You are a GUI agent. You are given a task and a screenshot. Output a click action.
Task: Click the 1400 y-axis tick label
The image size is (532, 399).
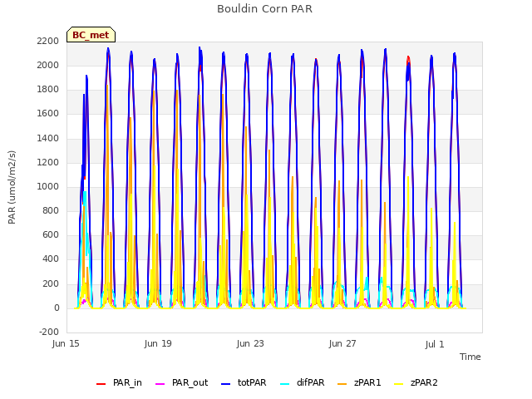(48, 139)
